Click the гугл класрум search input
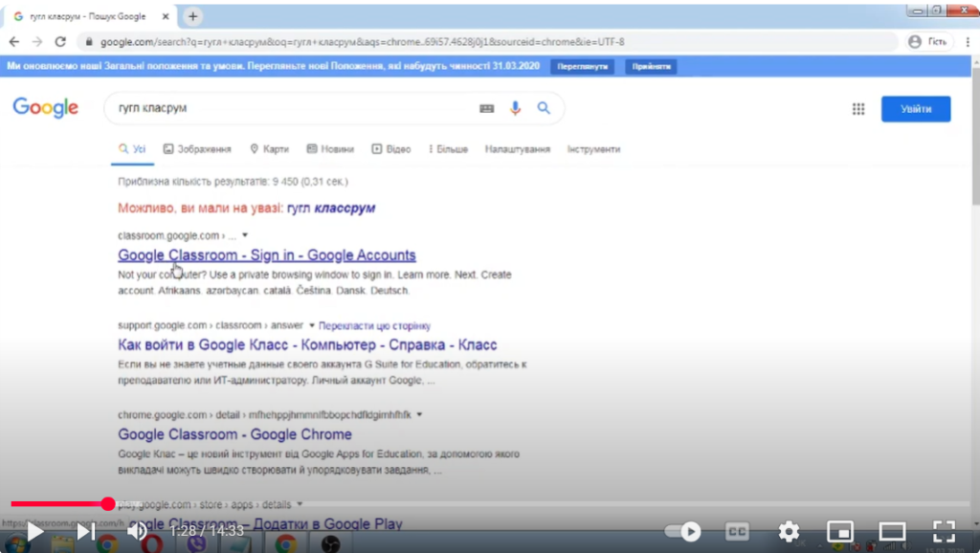Viewport: 980px width, 553px height. click(294, 108)
